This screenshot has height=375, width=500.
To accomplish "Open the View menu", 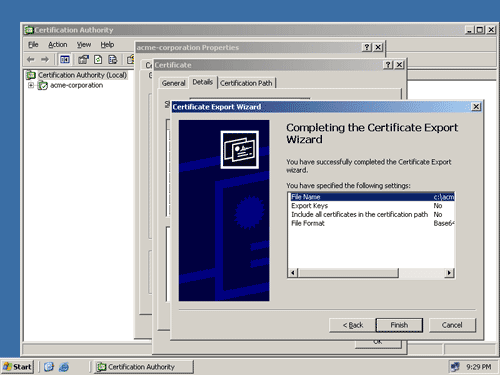I will [84, 45].
